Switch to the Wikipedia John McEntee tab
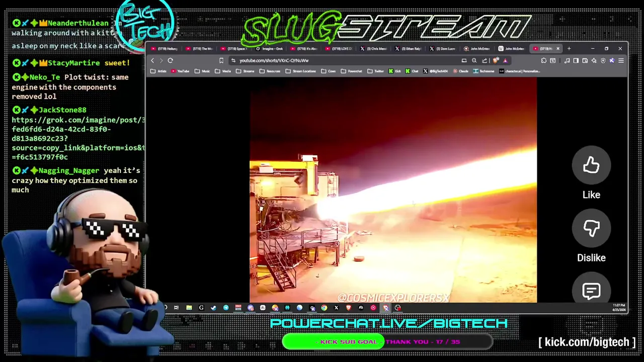The image size is (644, 362). pos(511,49)
